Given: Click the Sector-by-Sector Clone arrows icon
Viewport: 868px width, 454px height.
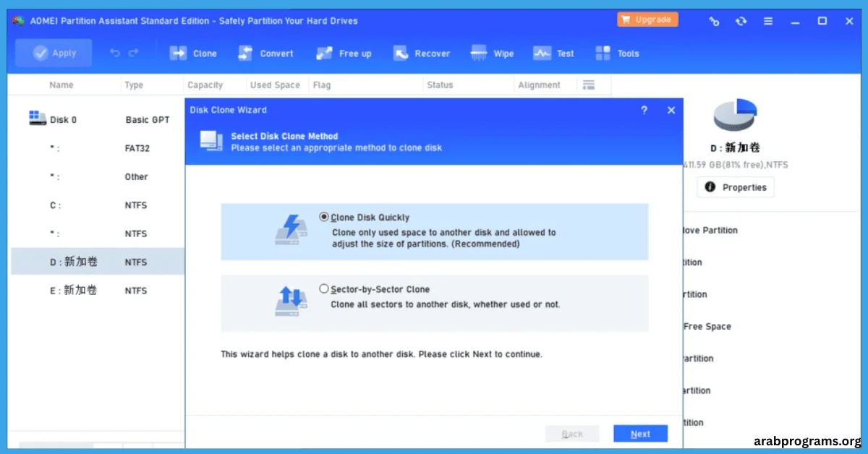Looking at the screenshot, I should pos(292,301).
